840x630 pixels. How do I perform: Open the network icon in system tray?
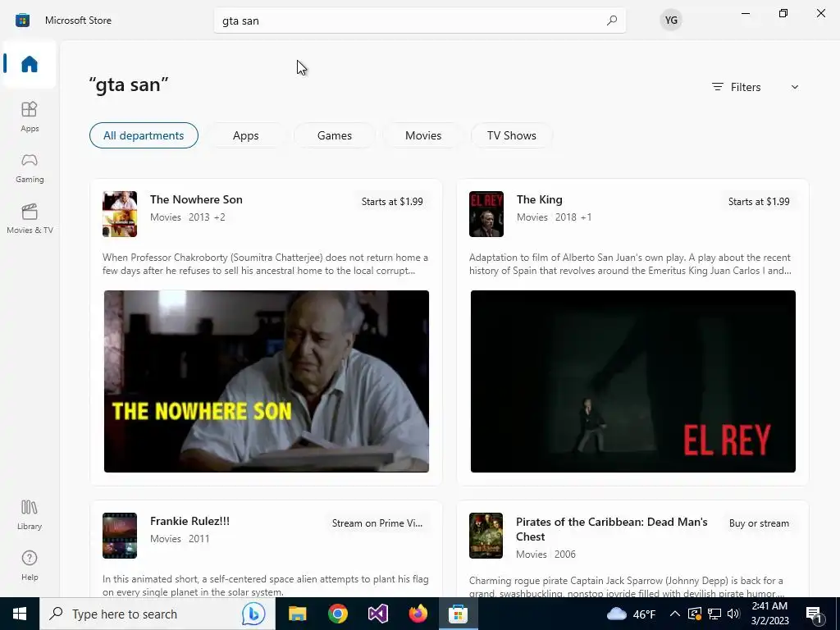pyautogui.click(x=714, y=614)
